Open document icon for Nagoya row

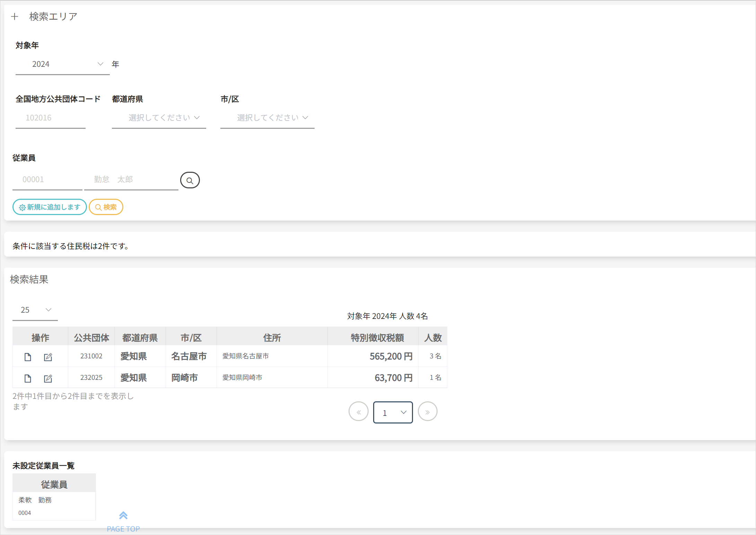28,357
